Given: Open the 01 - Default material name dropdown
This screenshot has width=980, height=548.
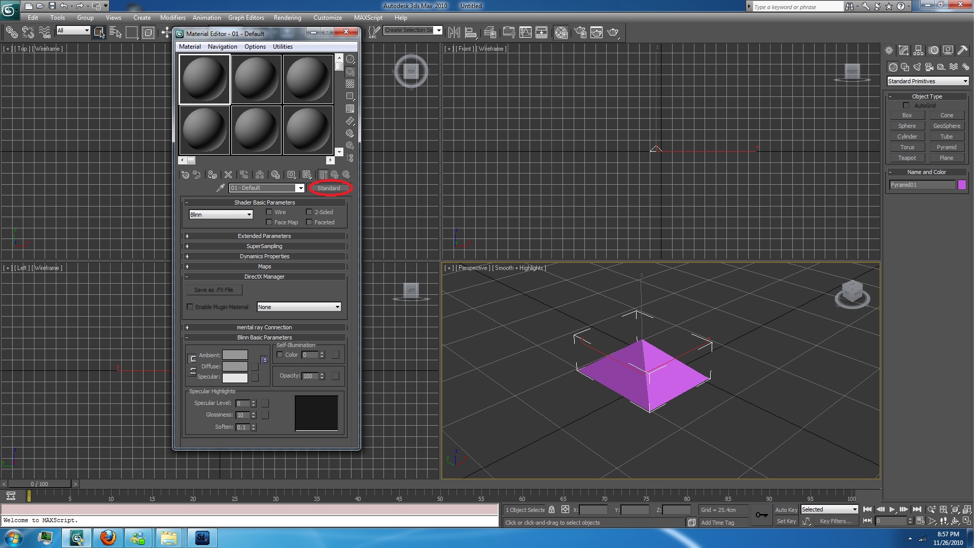Looking at the screenshot, I should click(x=267, y=188).
